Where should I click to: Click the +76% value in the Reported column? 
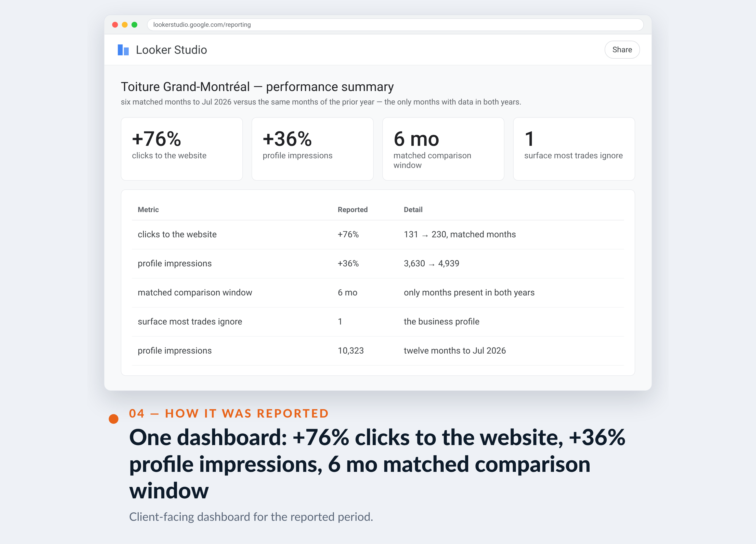(348, 234)
